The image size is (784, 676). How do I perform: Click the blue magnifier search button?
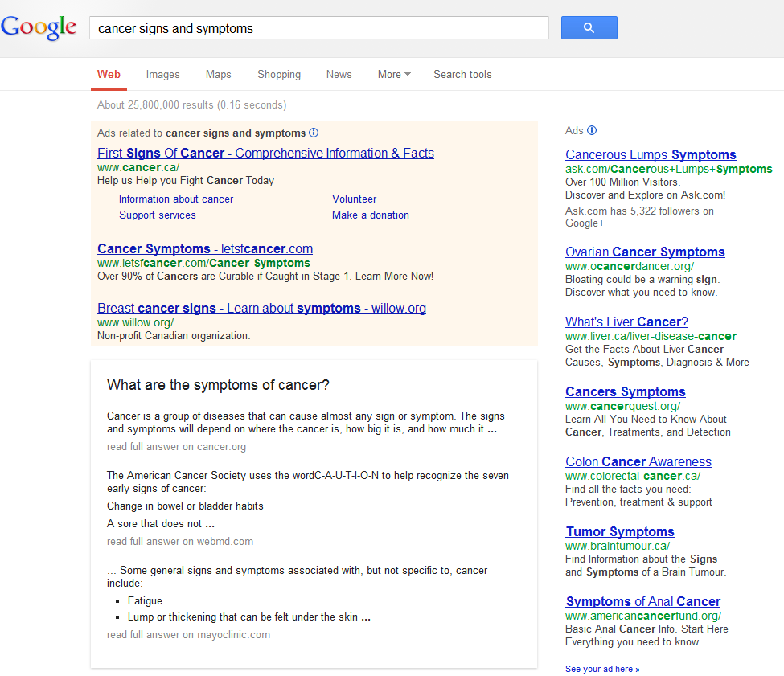(x=589, y=27)
